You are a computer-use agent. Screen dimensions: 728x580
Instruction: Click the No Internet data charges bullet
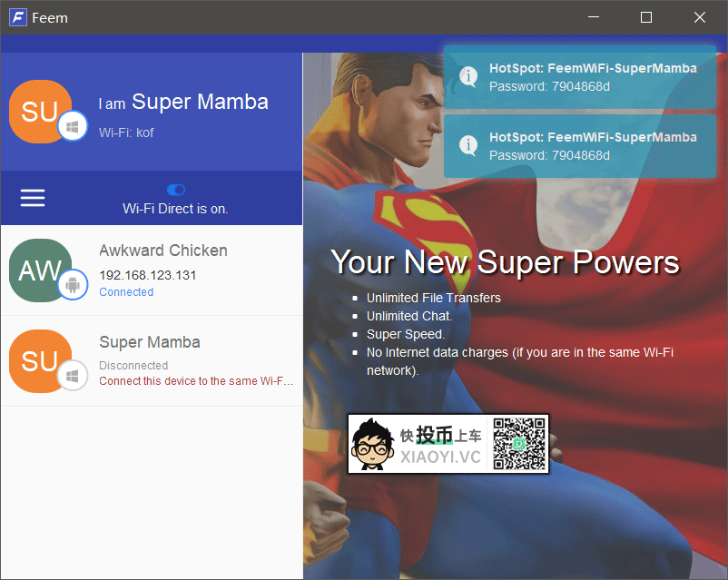pos(520,361)
